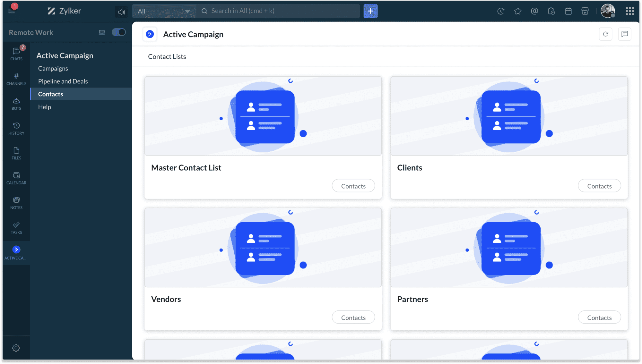Open the All search scope dropdown
Viewport: 642px width, 364px height.
(164, 11)
